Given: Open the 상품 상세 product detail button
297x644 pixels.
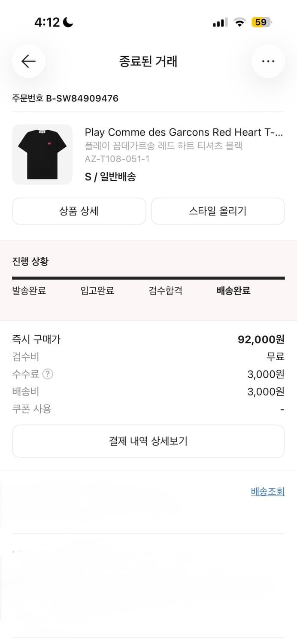Looking at the screenshot, I should [x=79, y=211].
